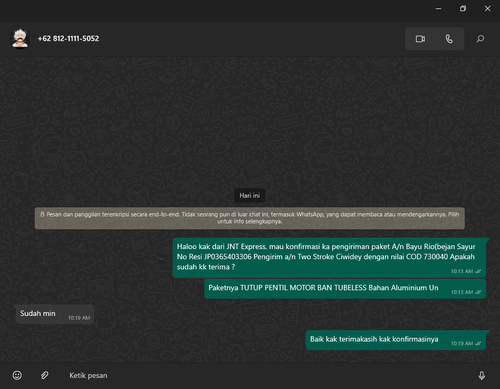This screenshot has width=500, height=389.
Task: Attach a file with the paperclip icon
Action: [44, 375]
